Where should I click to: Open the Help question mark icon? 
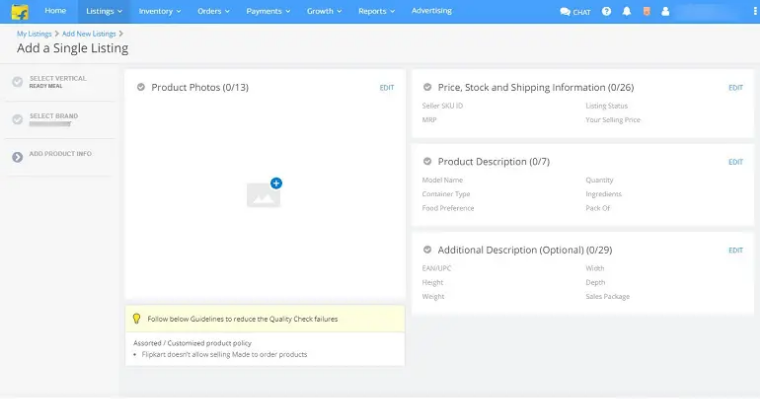point(606,11)
